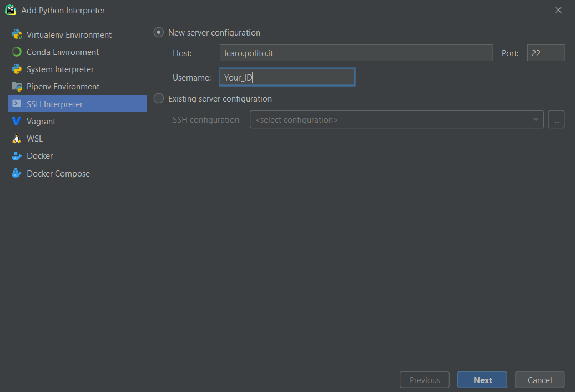The width and height of the screenshot is (575, 392).
Task: Open the Docker Compose interpreter settings
Action: (x=58, y=173)
